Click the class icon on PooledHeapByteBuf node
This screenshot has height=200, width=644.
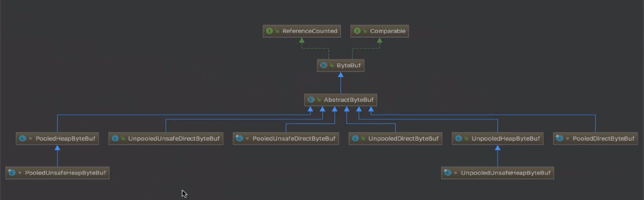23,138
